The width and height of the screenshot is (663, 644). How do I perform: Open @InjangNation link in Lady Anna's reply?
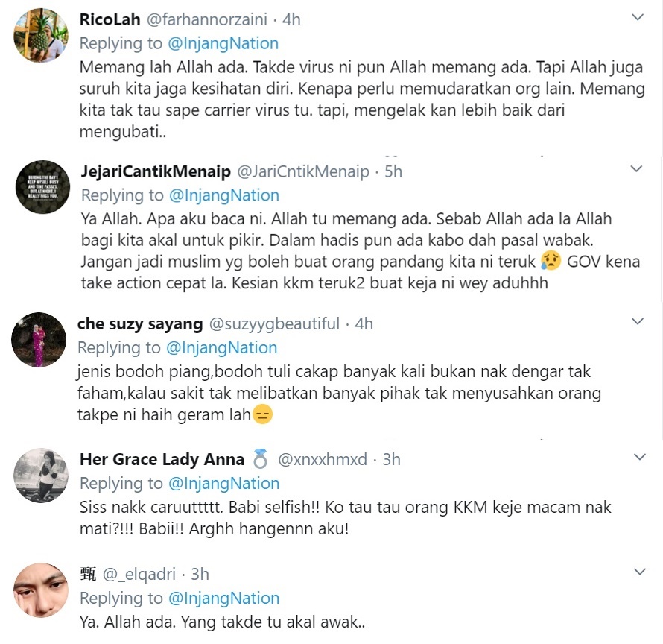pos(223,483)
